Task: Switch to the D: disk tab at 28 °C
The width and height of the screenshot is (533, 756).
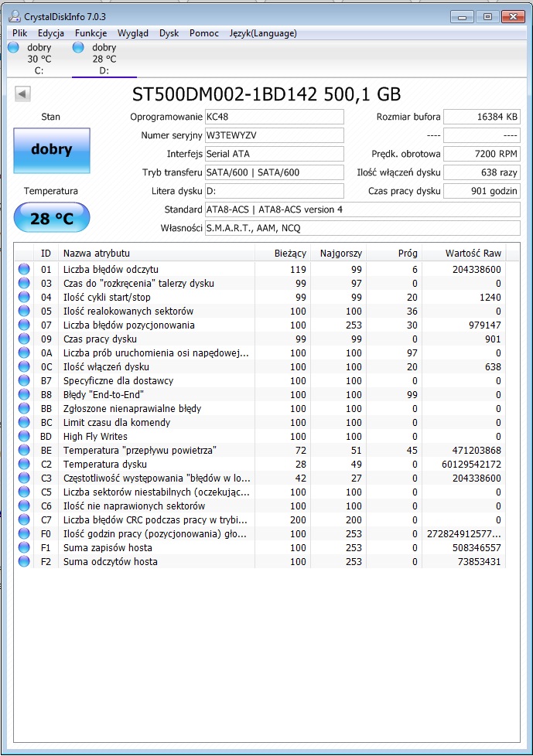Action: coord(104,59)
